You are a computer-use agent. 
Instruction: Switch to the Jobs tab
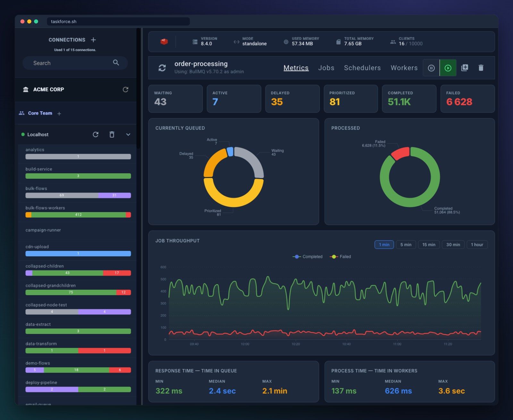click(x=326, y=68)
